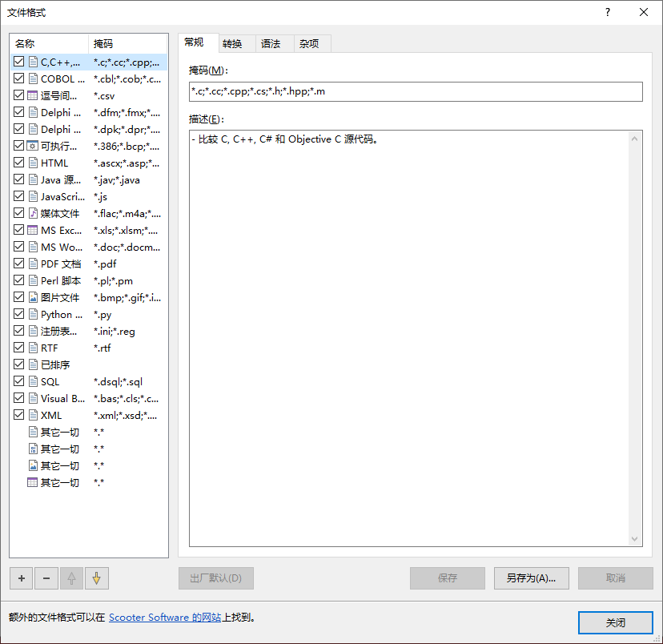Select the '*.bas;*.cls;*.c...' mask cell
Image resolution: width=663 pixels, height=644 pixels.
(127, 399)
